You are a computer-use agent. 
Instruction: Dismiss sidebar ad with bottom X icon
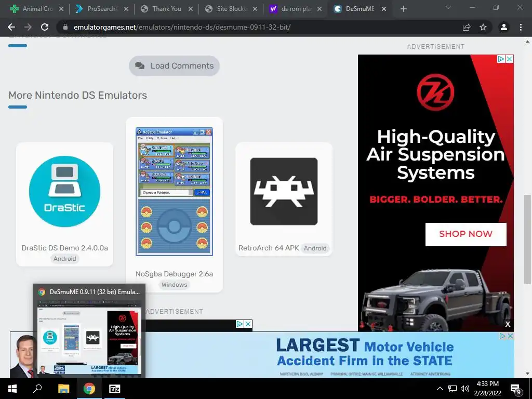click(x=508, y=324)
